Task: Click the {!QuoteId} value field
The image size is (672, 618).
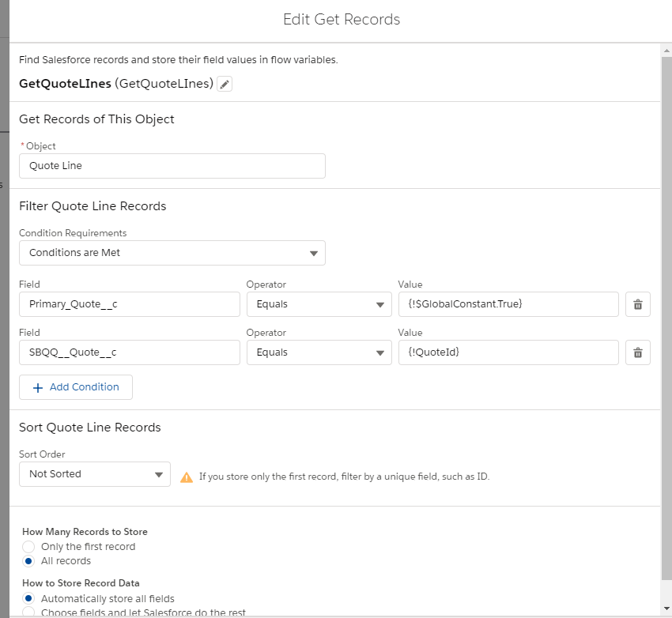Action: (x=508, y=352)
